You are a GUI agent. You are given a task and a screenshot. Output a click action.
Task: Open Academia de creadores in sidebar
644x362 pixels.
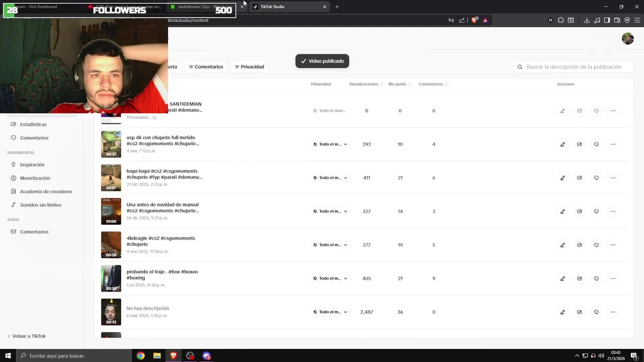pos(46,192)
